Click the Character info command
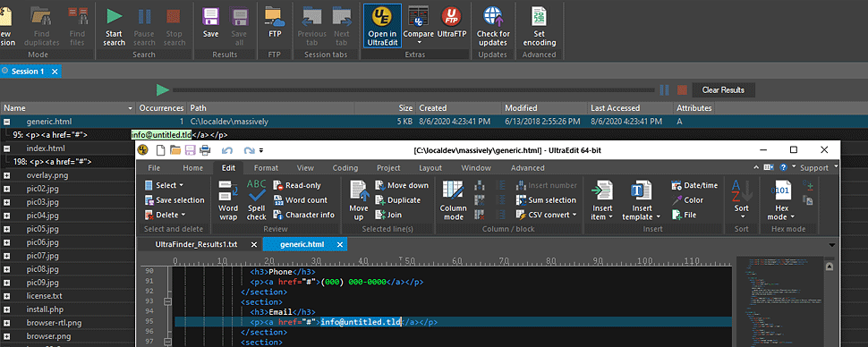868x347 pixels. click(x=304, y=215)
